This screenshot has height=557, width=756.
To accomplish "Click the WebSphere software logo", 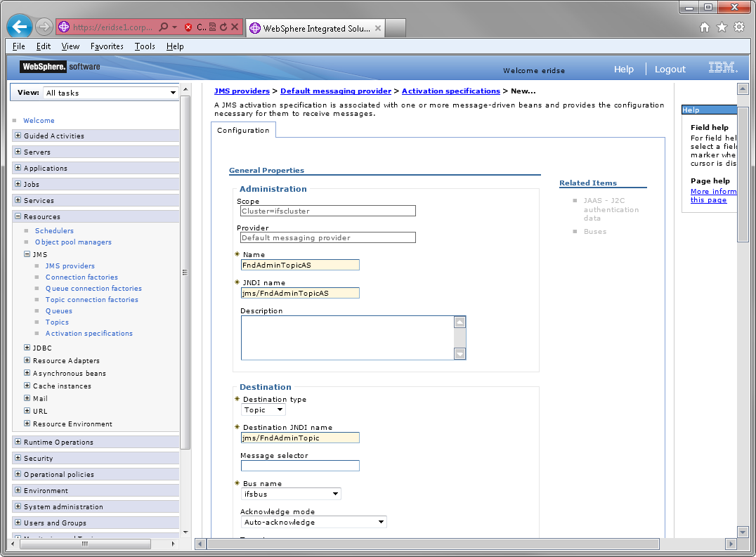I will pos(60,67).
